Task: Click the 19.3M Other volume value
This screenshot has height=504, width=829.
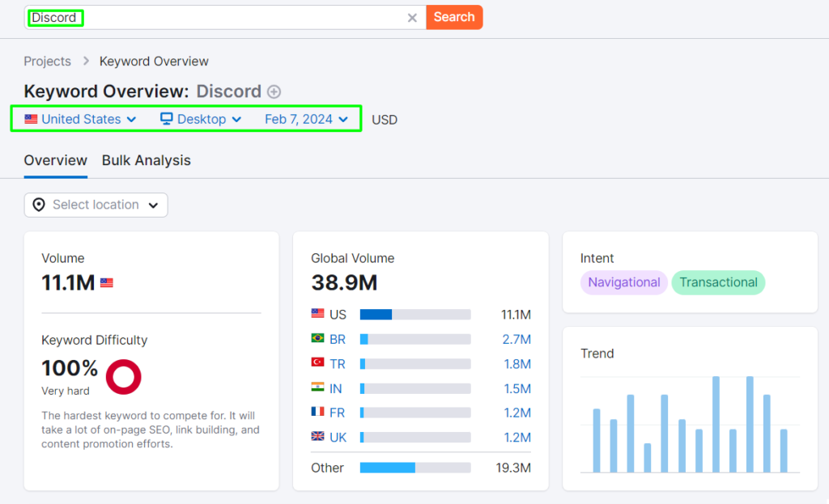Action: click(513, 468)
